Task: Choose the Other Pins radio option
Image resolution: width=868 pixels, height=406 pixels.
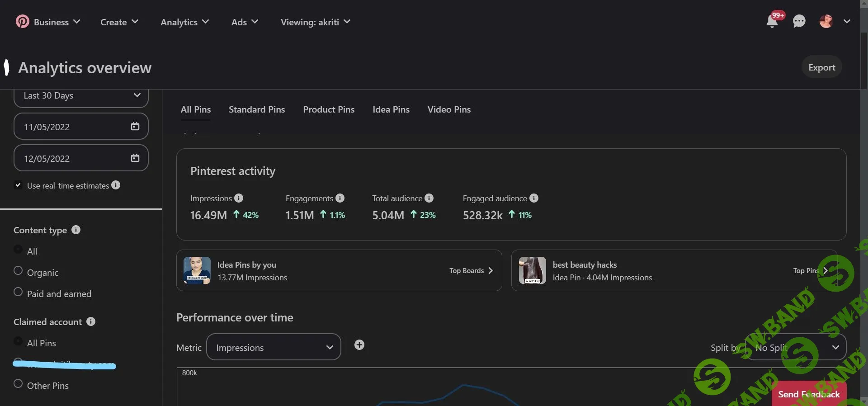Action: 18,383
